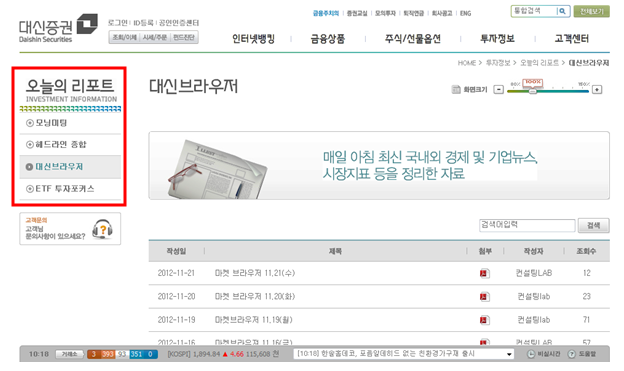The width and height of the screenshot is (624, 371).
Task: Click the 시세/주문 quick tab
Action: click(155, 37)
